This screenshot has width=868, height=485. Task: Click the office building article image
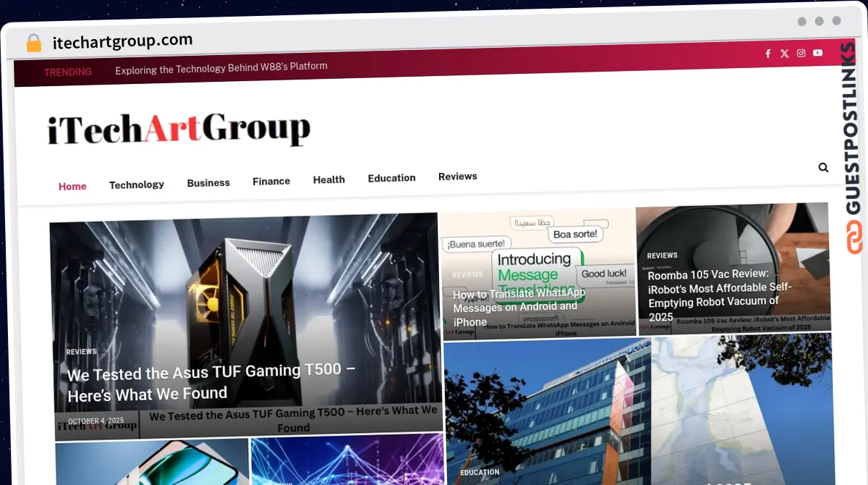click(x=638, y=409)
